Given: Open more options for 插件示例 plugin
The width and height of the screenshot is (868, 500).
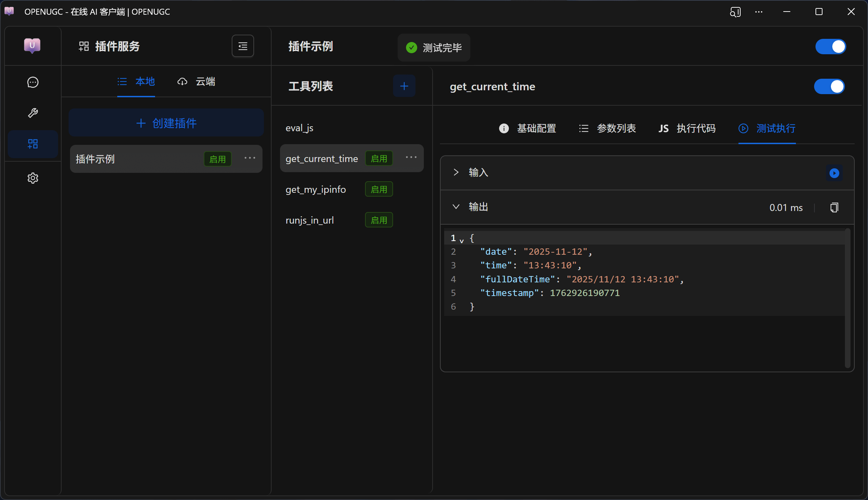Looking at the screenshot, I should tap(250, 159).
